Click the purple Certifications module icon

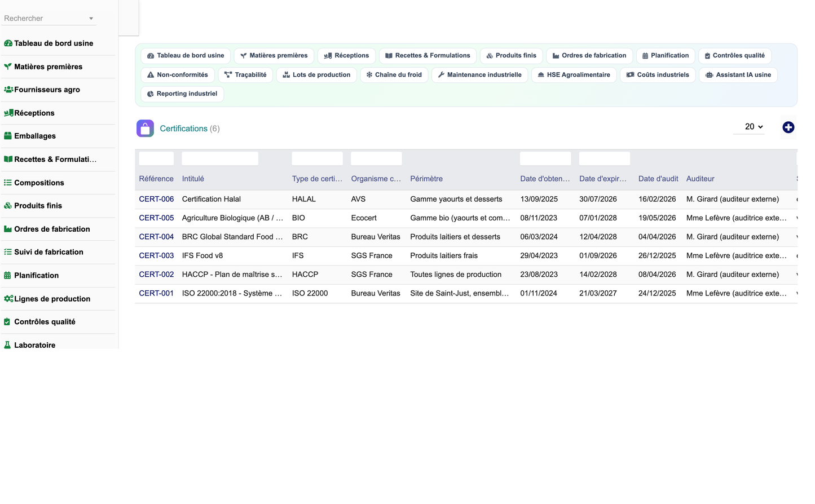(145, 129)
